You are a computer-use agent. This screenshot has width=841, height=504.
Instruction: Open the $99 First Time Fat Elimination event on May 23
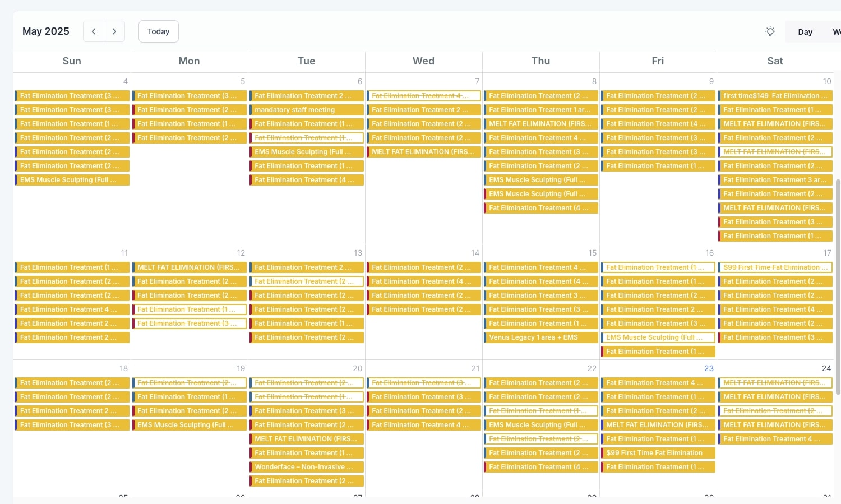click(657, 452)
